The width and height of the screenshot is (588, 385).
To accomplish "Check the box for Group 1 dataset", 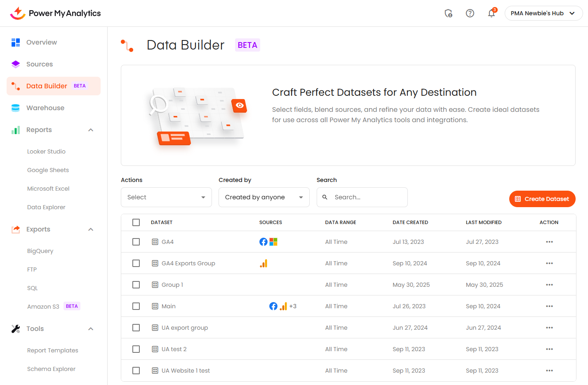I will [x=136, y=285].
